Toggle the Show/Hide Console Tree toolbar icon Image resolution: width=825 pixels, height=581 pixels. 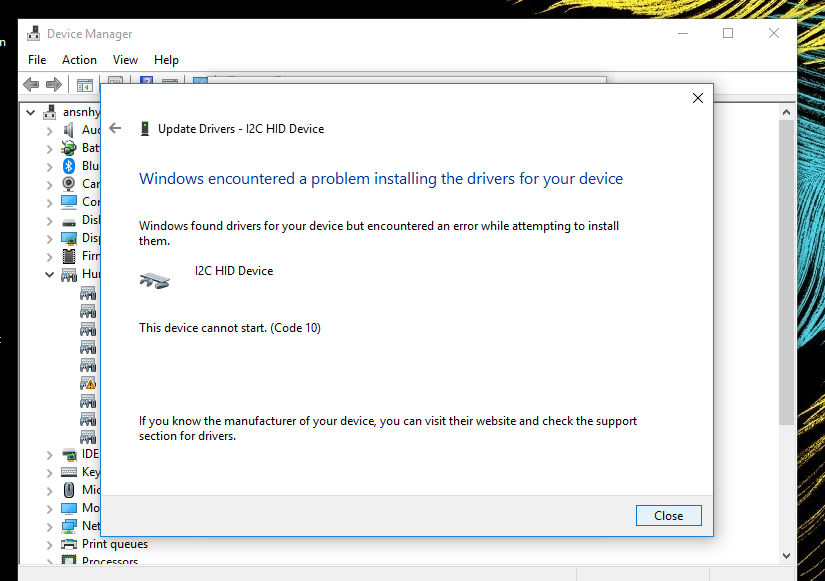(84, 85)
